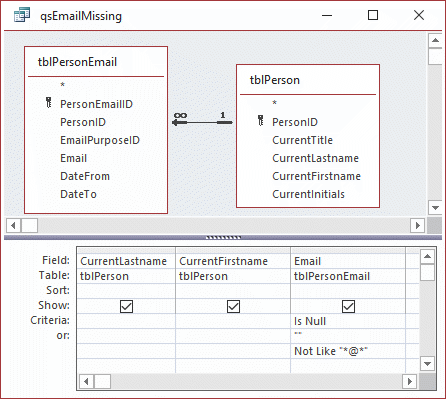Click the tblPersonEmail table title

[x=77, y=62]
